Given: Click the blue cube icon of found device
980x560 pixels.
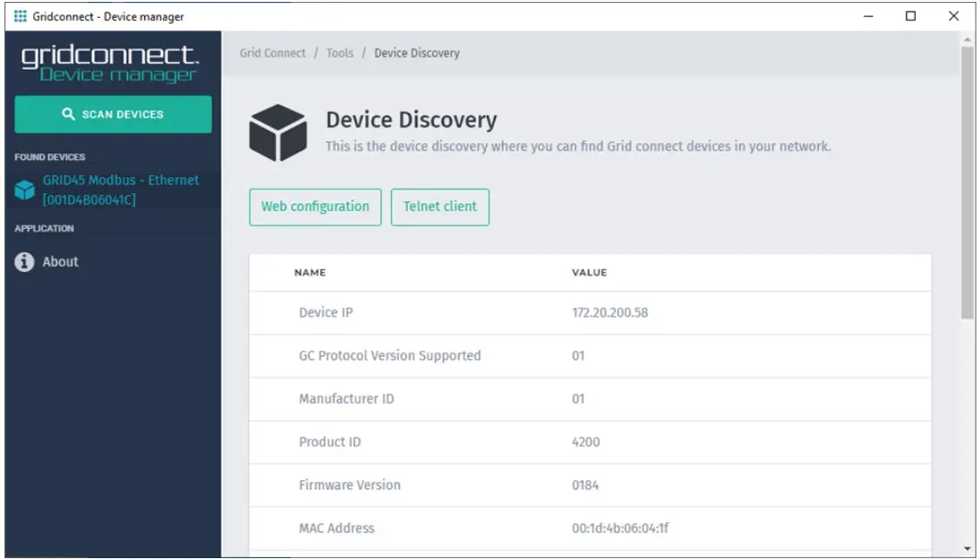Looking at the screenshot, I should tap(25, 190).
